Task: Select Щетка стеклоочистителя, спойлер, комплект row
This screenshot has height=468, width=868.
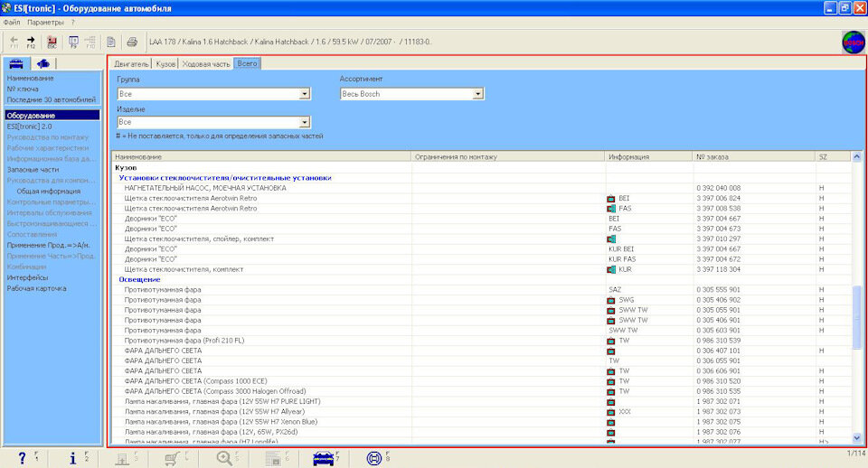Action: click(482, 239)
